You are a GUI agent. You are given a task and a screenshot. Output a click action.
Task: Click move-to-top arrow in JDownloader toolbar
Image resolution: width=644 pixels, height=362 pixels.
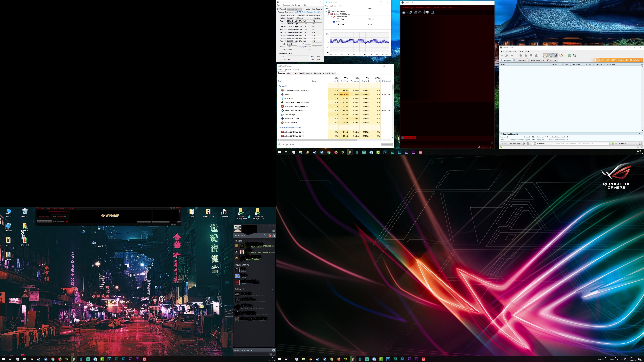coord(521,55)
